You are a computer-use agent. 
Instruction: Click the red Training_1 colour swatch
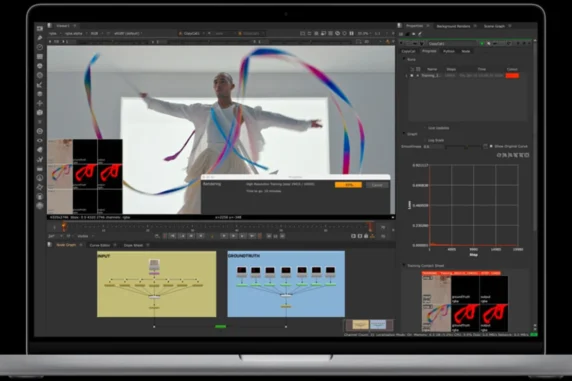(512, 76)
